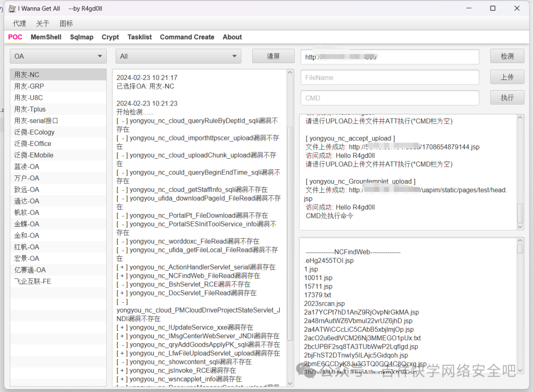This screenshot has height=392, width=533.
Task: Select 金蝶-OA in the list
Action: 58,224
